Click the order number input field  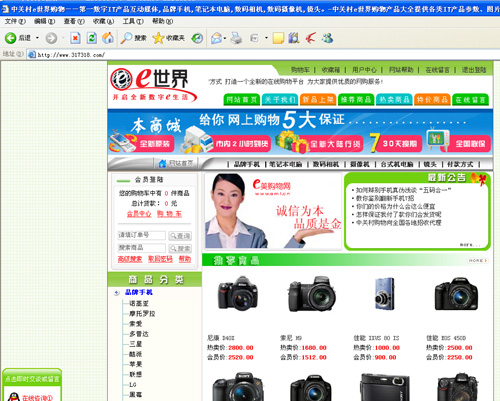(x=141, y=235)
